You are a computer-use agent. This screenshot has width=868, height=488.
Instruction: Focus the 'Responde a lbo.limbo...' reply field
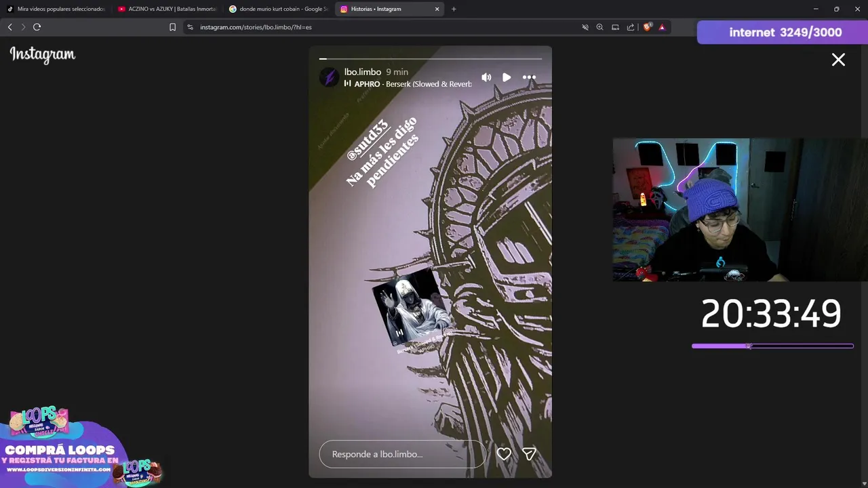[402, 454]
